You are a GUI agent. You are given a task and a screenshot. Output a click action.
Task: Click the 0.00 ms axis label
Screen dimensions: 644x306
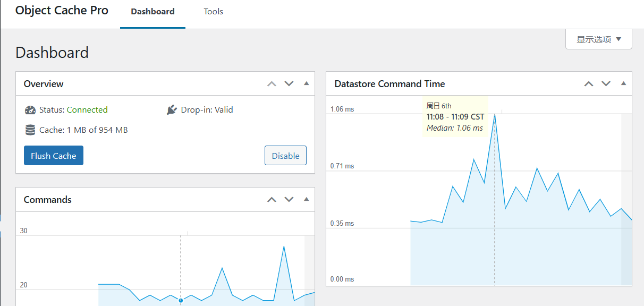pyautogui.click(x=342, y=279)
